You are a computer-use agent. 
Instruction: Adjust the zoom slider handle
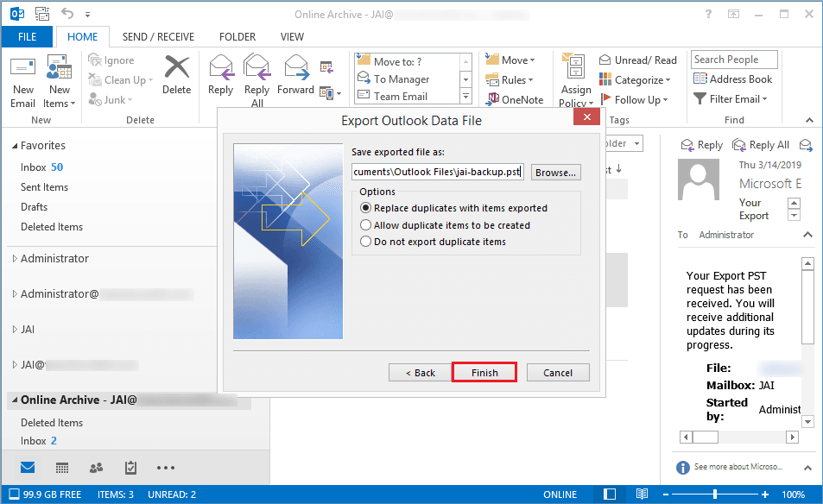[714, 494]
